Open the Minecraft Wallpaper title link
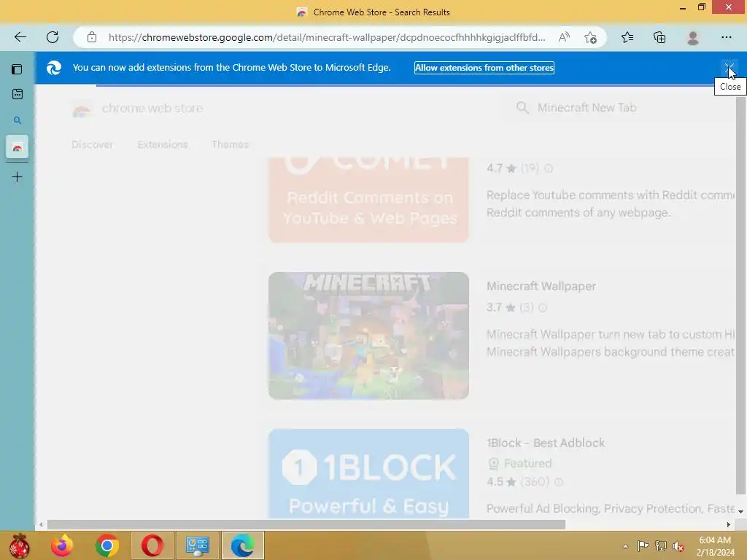Screen dimensions: 747x560 coord(541,286)
